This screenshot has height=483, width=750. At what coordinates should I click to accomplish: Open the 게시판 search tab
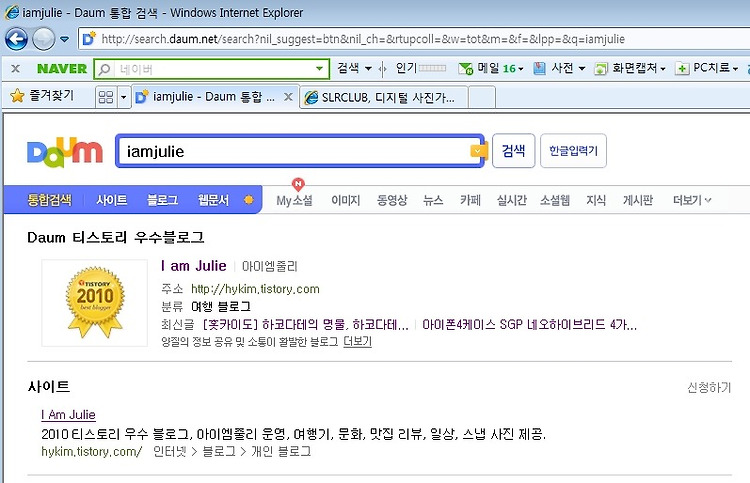point(638,200)
